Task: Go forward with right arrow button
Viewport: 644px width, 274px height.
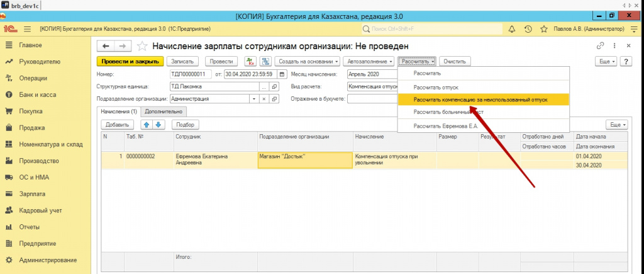Action: (x=123, y=46)
